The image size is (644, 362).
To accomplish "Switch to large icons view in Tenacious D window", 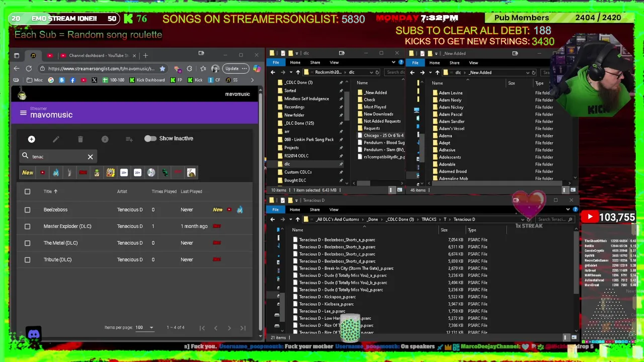I will pos(574,337).
